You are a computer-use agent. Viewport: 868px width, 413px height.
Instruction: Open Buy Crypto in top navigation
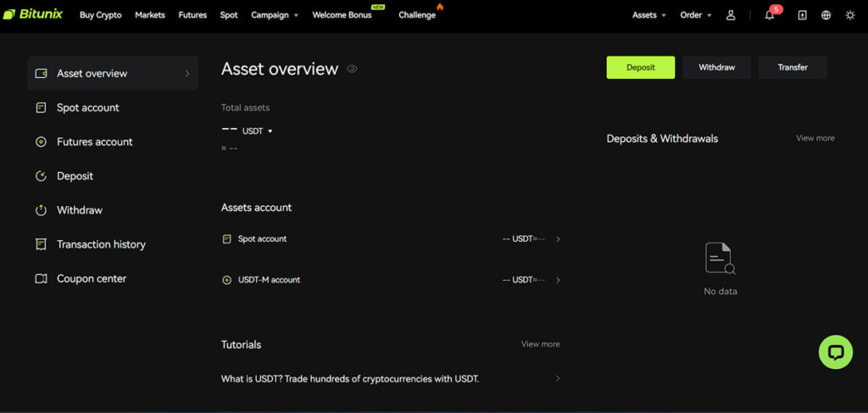[101, 15]
